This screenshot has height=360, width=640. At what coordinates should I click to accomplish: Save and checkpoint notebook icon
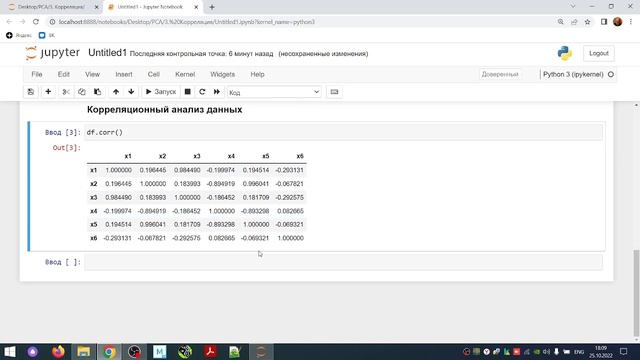coord(31,92)
